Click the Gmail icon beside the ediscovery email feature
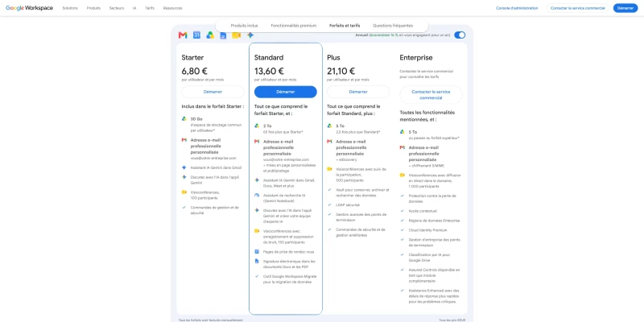 tap(329, 142)
